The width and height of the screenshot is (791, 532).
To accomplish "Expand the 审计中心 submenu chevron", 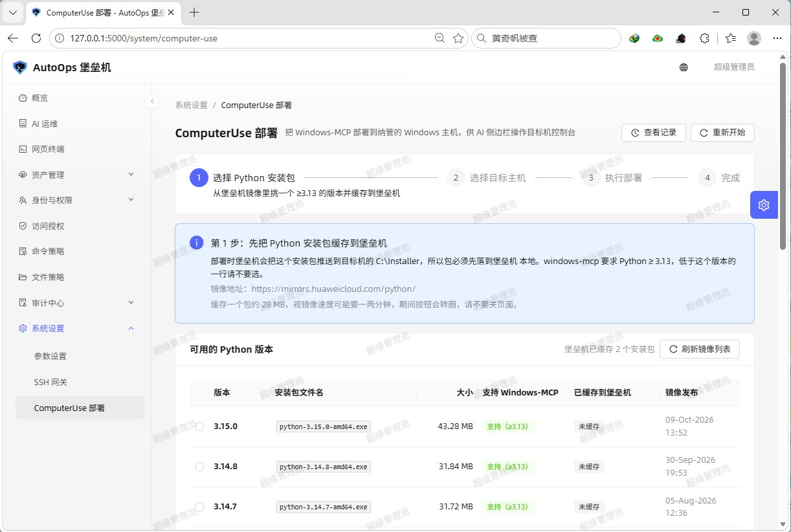I will (131, 303).
